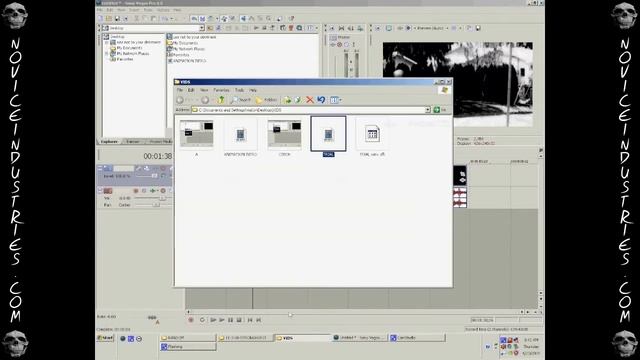Click the Delete red X icon in VIDS window
The image size is (640, 360).
310,100
